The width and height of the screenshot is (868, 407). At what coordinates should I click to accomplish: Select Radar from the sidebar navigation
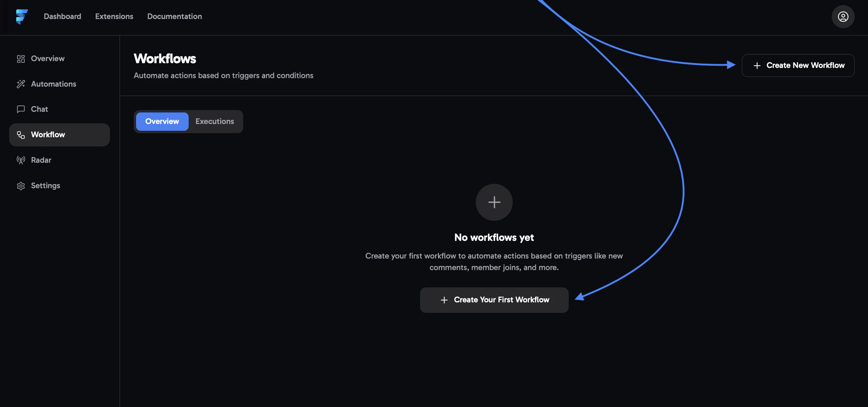[41, 160]
